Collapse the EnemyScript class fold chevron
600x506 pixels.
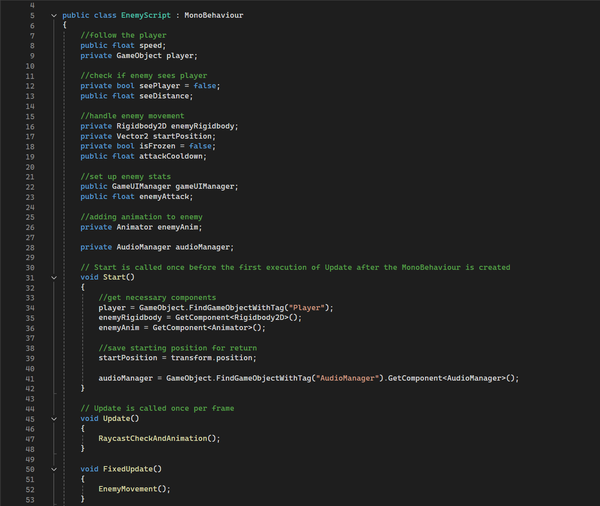pyautogui.click(x=53, y=16)
